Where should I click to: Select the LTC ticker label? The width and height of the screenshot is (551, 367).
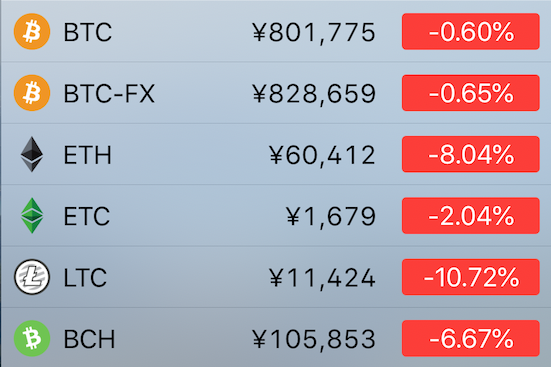pos(85,278)
